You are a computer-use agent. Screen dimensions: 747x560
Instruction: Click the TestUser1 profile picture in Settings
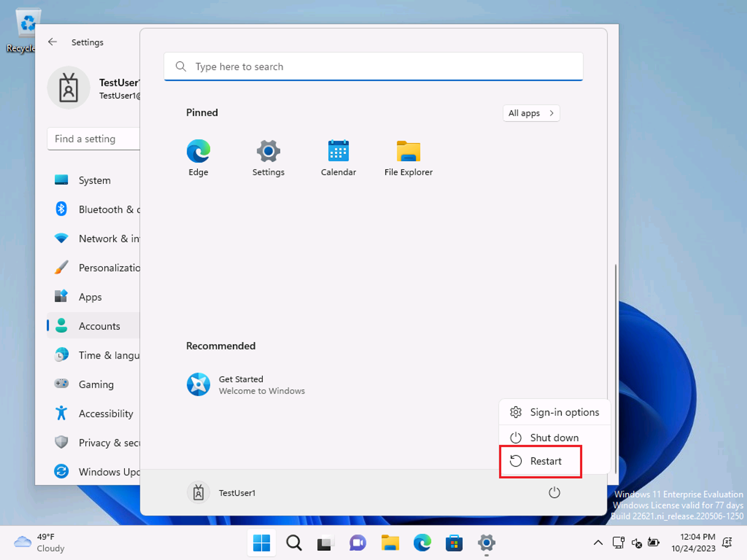(68, 88)
